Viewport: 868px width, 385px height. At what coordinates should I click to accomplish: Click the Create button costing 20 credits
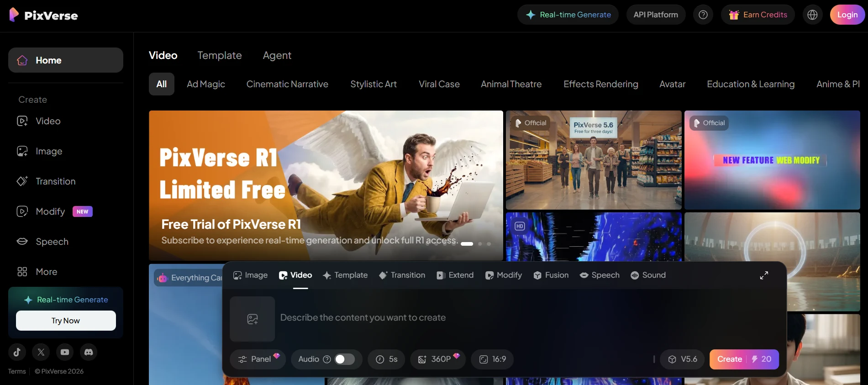pyautogui.click(x=744, y=359)
